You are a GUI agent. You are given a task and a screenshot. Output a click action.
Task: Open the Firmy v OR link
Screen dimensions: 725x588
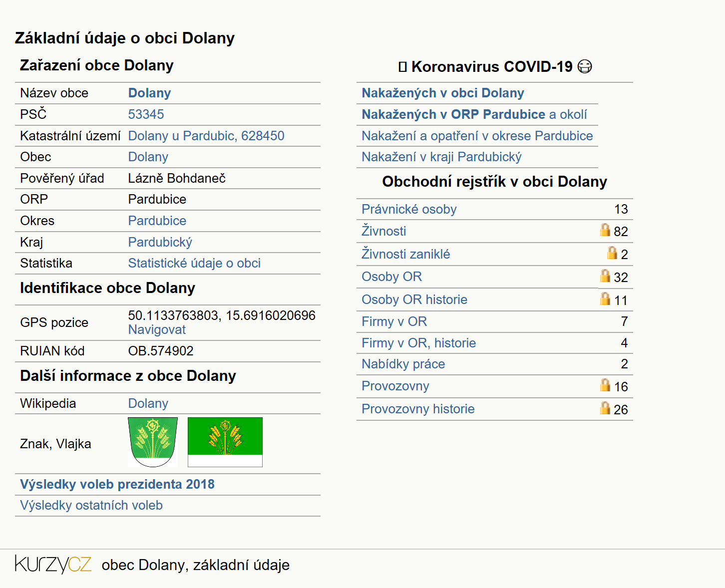394,321
